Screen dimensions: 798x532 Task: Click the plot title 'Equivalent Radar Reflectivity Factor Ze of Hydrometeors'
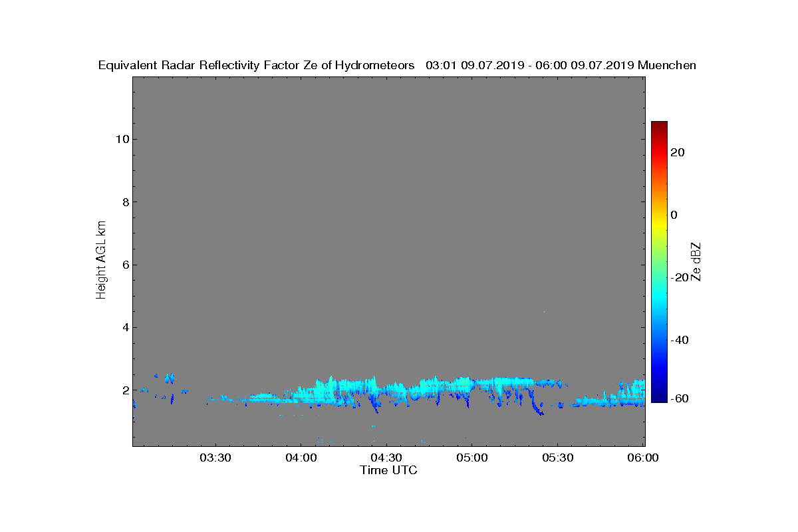point(257,65)
